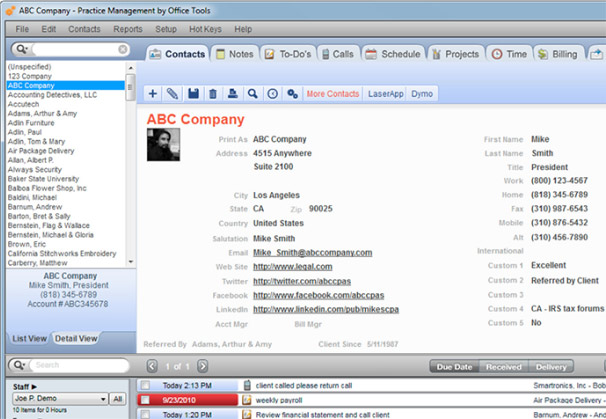Image resolution: width=606 pixels, height=419 pixels.
Task: Click the contact photo thumbnail
Action: [163, 145]
